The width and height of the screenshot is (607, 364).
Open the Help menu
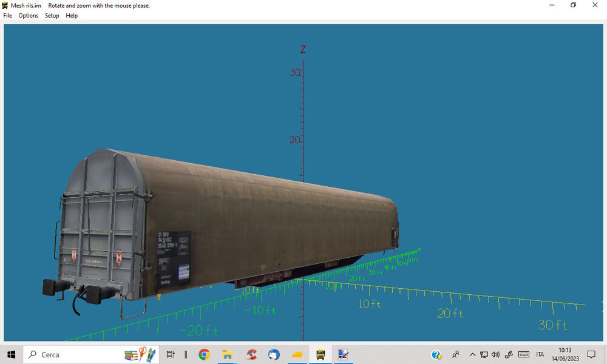point(72,16)
